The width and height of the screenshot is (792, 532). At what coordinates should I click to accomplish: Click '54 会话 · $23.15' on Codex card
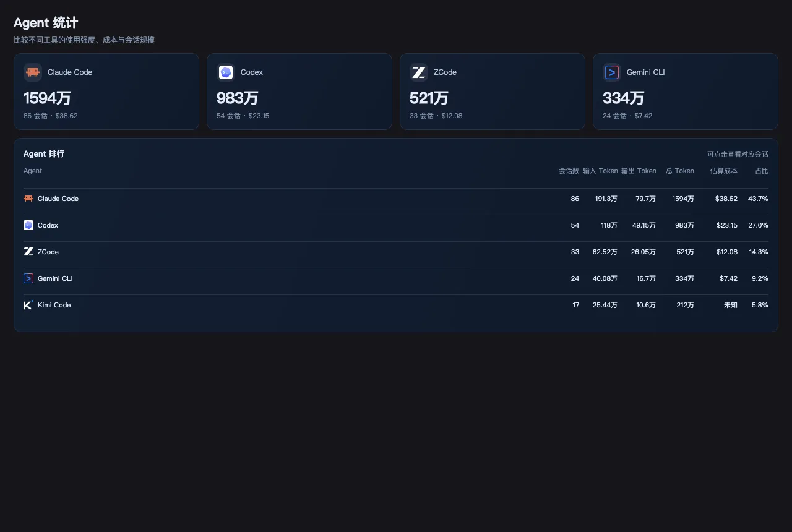click(243, 116)
